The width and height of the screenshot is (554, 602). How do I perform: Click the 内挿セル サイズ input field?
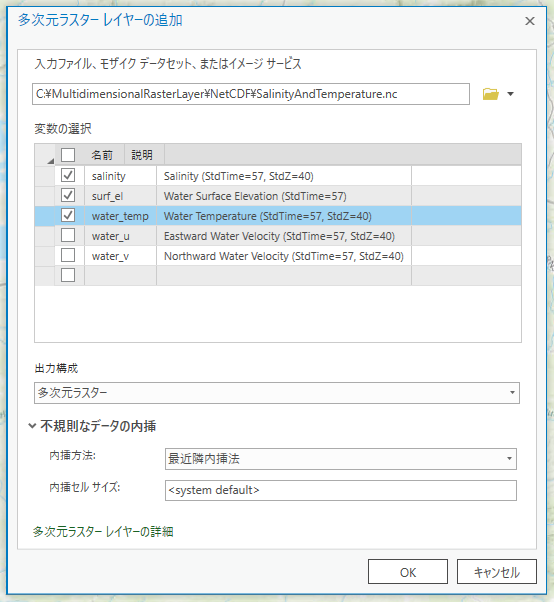(x=341, y=490)
